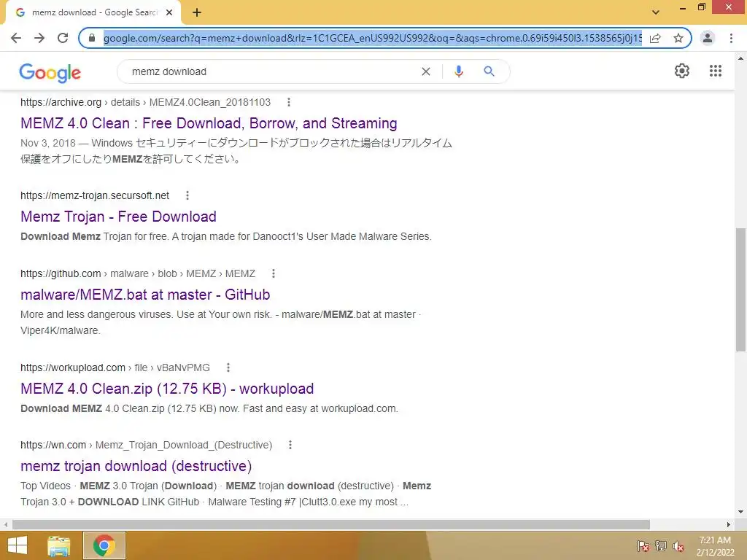Open Memz Trojan - Free Download link

(118, 217)
